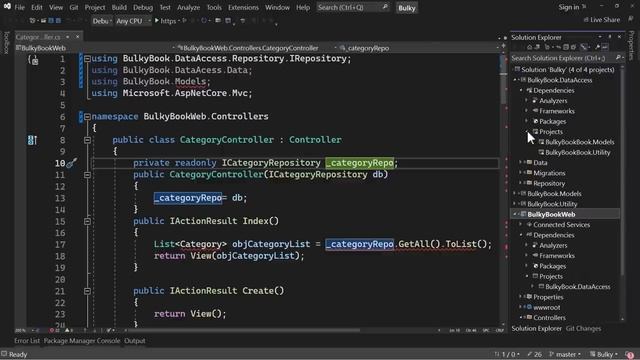Click the notifications bell icon in status bar

[x=630, y=355]
